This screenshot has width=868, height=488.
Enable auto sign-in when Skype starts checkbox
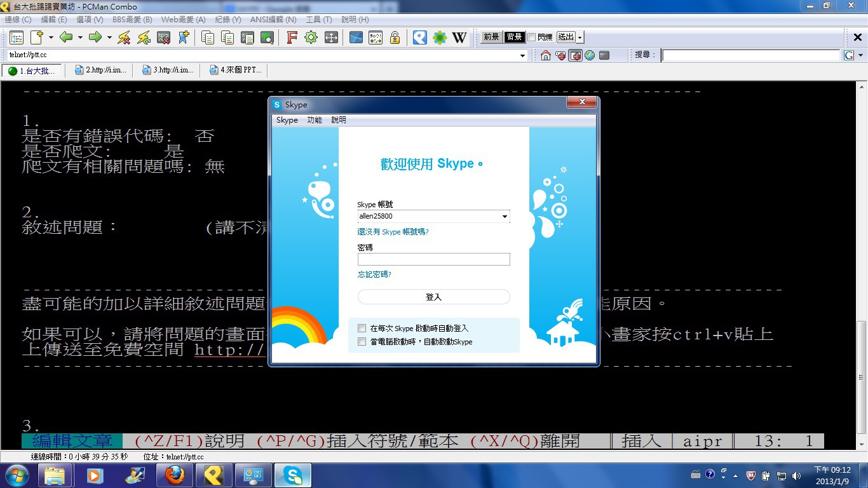pos(362,329)
